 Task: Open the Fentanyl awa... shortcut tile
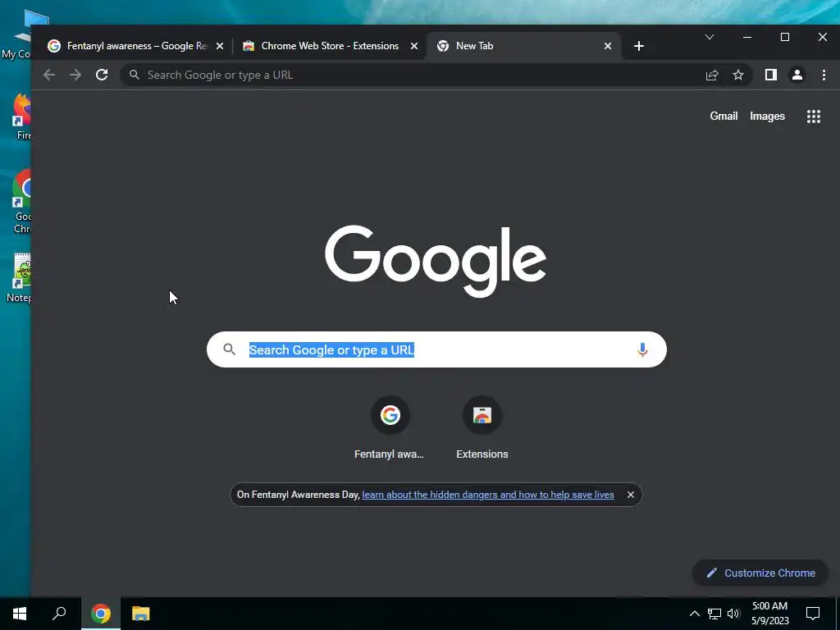click(x=390, y=428)
